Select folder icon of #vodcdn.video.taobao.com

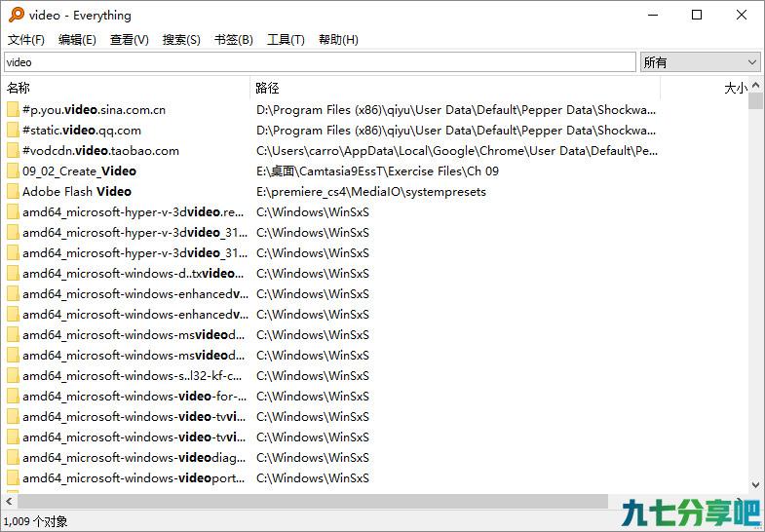point(13,151)
